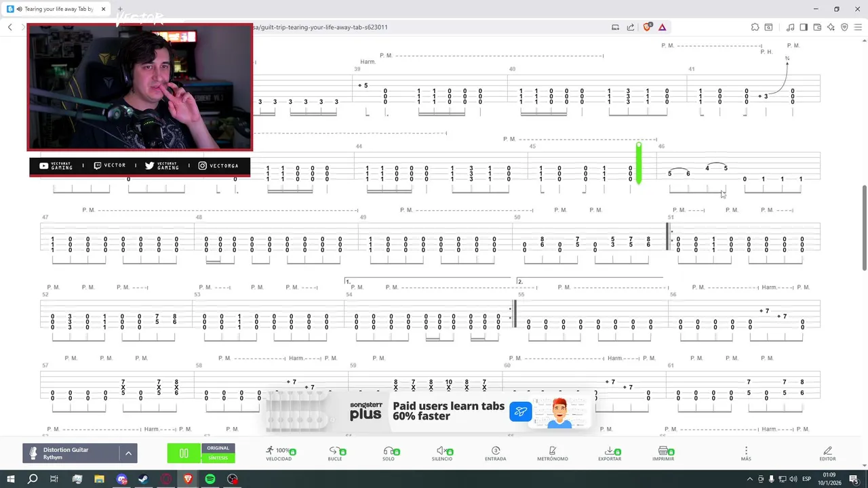Click the P. H. marking above measure 41
The height and width of the screenshot is (488, 868).
point(766,52)
